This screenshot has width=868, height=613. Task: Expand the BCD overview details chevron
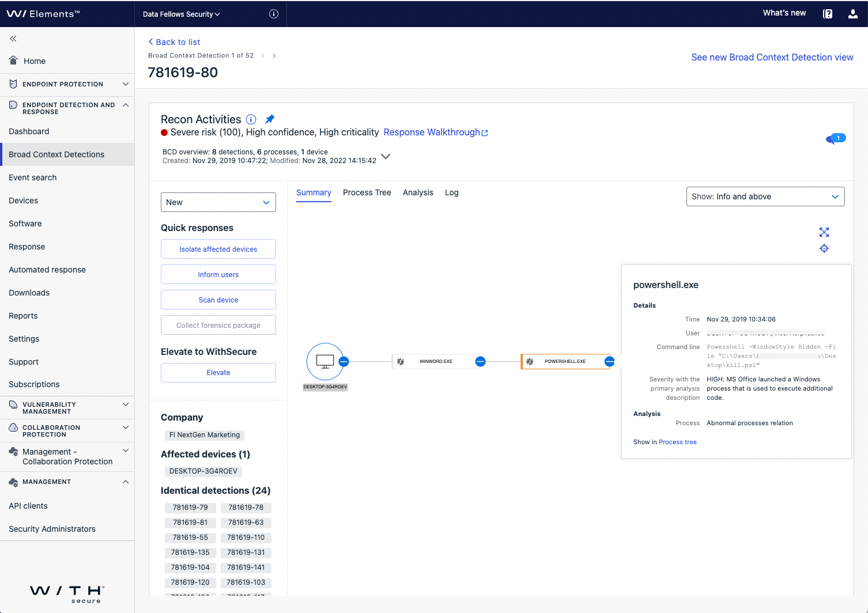(x=386, y=156)
